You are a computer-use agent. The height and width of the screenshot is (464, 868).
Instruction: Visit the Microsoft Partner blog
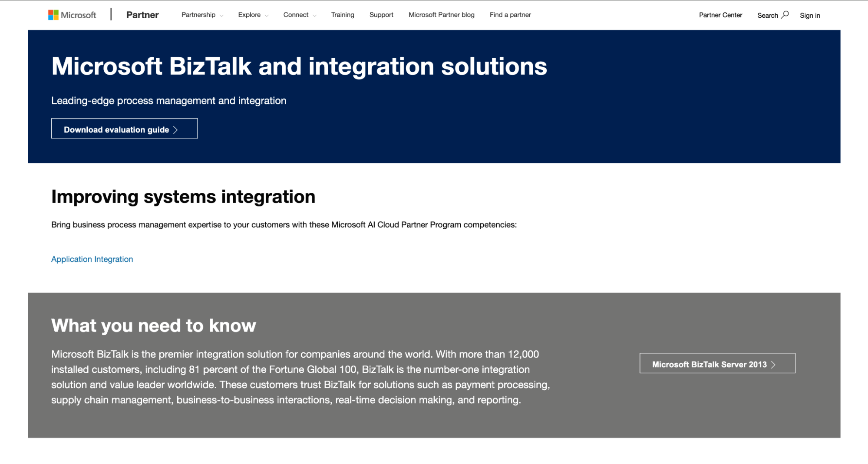[x=441, y=14]
